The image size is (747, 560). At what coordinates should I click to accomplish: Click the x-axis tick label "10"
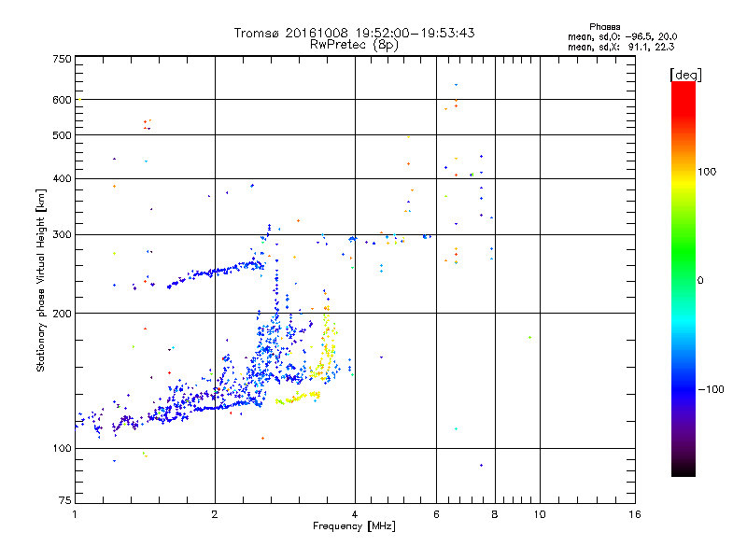tap(540, 514)
